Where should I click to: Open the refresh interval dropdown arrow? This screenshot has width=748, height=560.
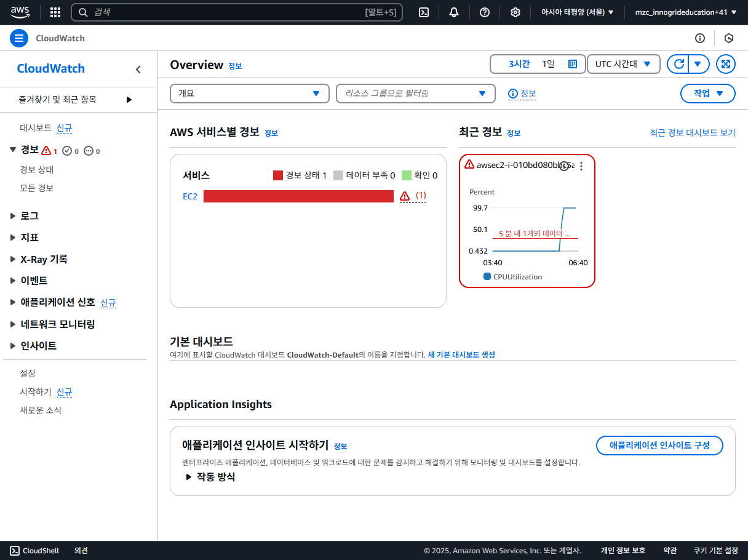tap(699, 64)
